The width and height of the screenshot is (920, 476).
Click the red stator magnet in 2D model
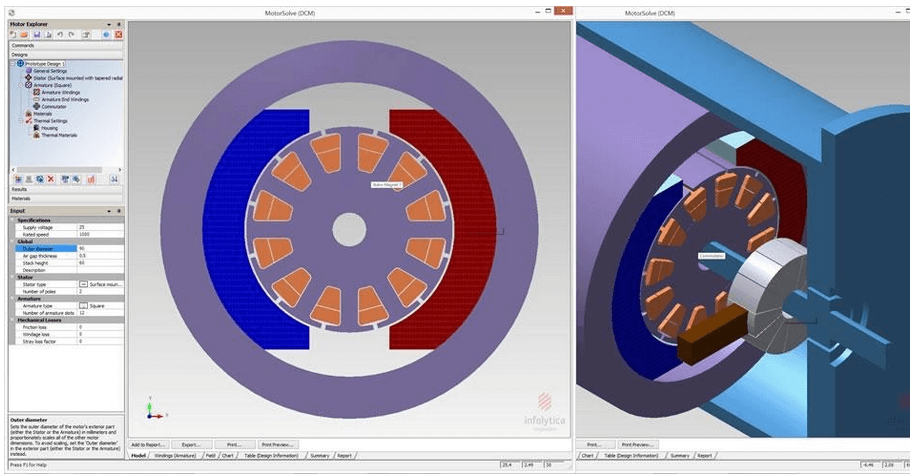coord(475,229)
